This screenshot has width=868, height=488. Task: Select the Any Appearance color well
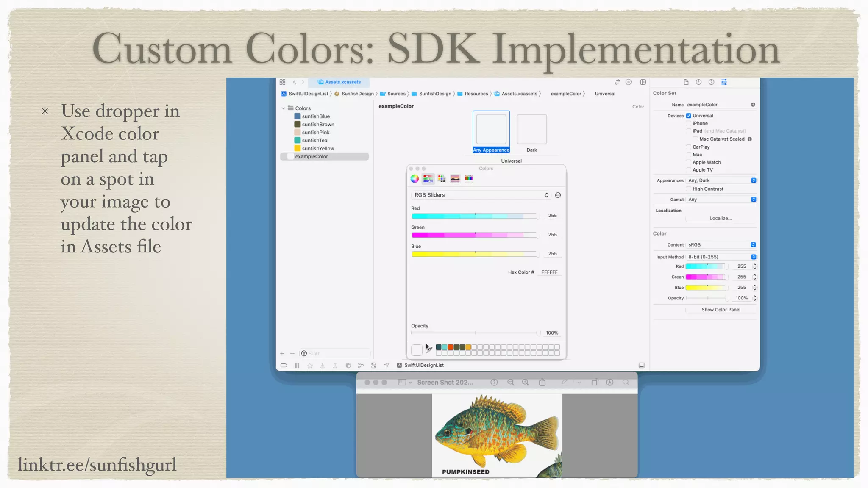[491, 129]
